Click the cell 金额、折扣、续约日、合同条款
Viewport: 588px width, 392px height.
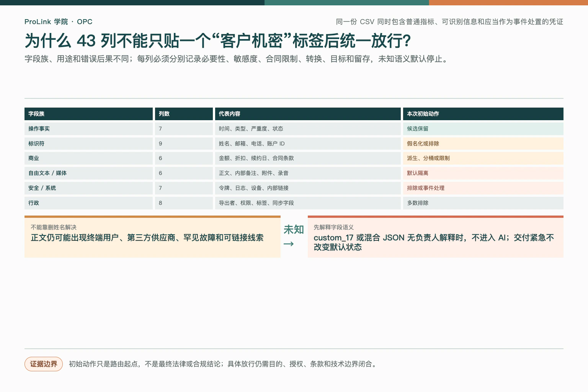pyautogui.click(x=308, y=158)
